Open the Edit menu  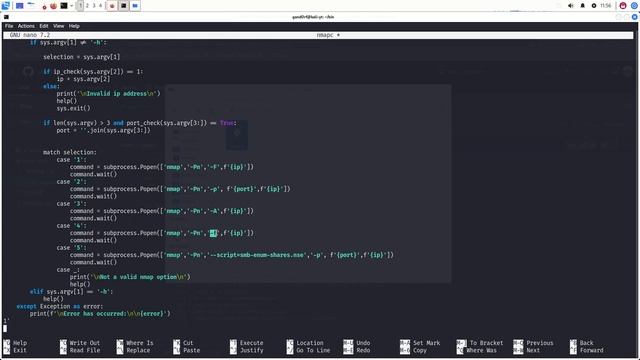click(44, 26)
